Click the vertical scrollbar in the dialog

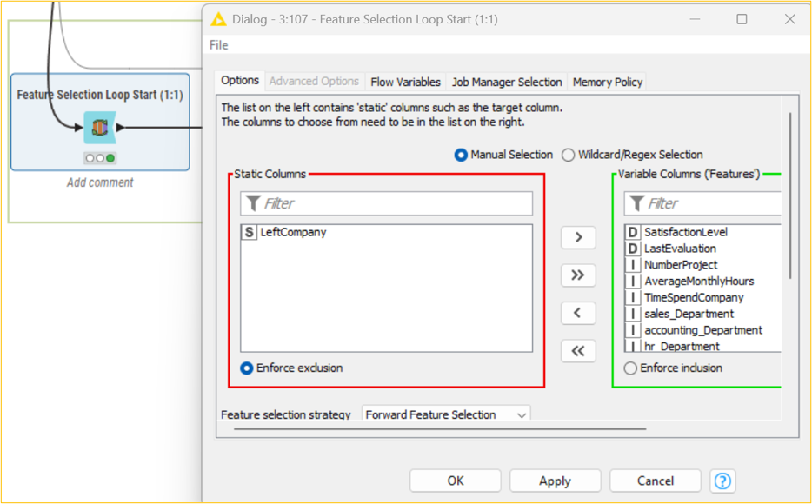(790, 196)
